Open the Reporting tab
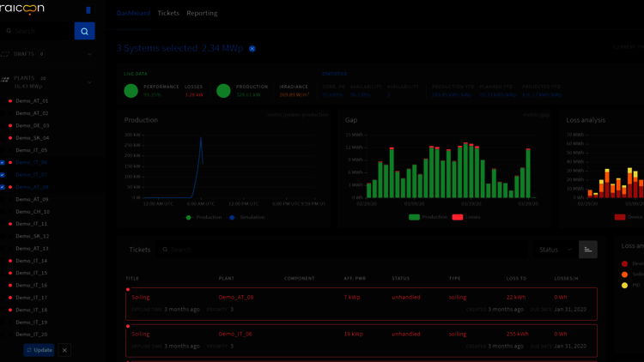This screenshot has width=644, height=362. pyautogui.click(x=202, y=13)
